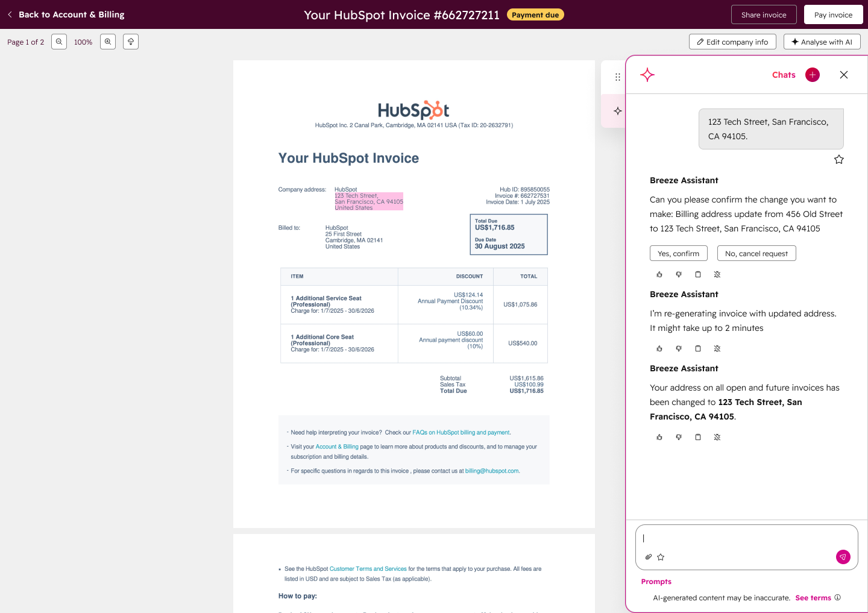
Task: Click No, cancel request
Action: click(756, 253)
